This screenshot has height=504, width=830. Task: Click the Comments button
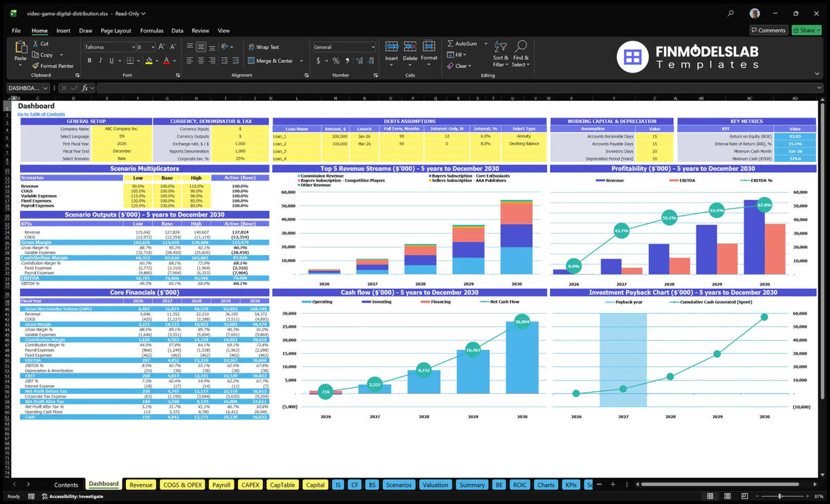tap(768, 30)
